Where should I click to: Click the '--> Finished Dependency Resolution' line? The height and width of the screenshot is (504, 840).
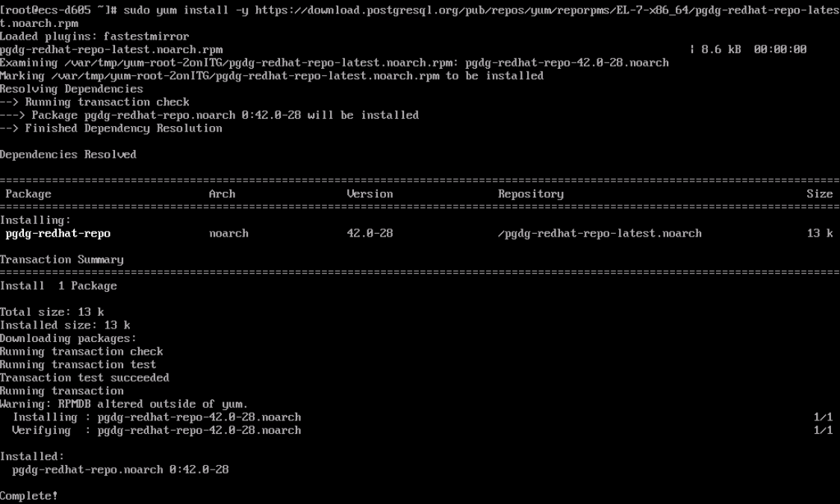point(111,128)
